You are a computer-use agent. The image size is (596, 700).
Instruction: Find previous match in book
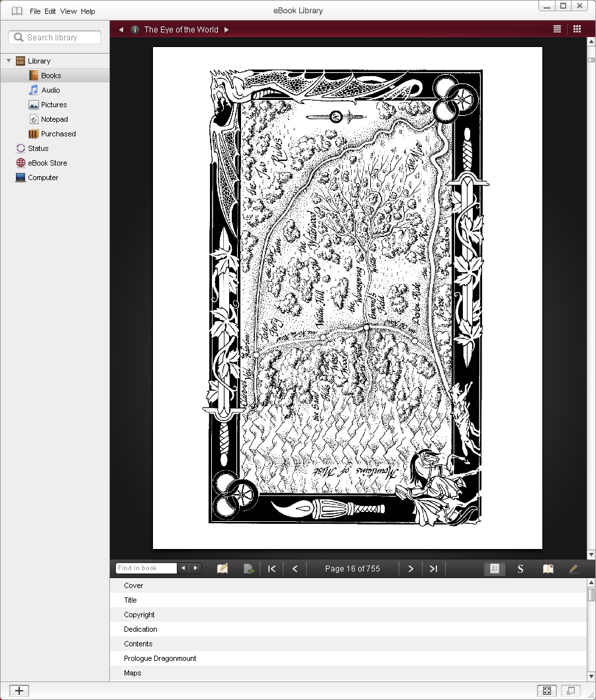[x=183, y=568]
